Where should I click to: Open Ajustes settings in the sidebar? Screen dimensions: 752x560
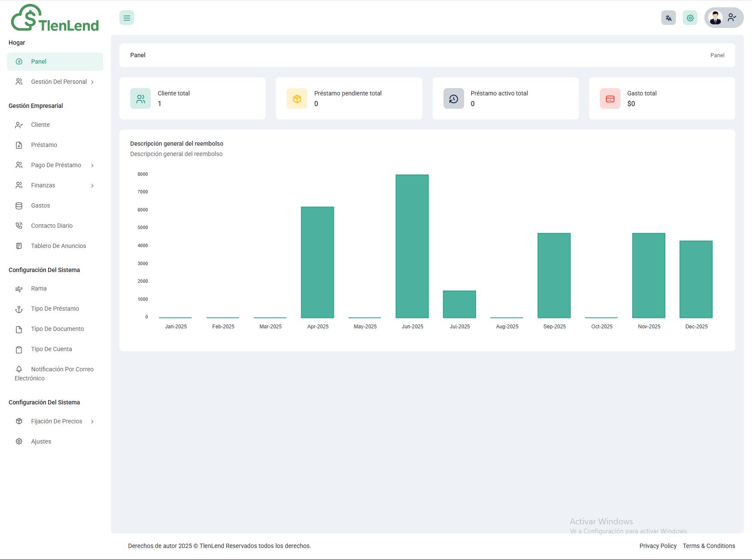(x=41, y=441)
